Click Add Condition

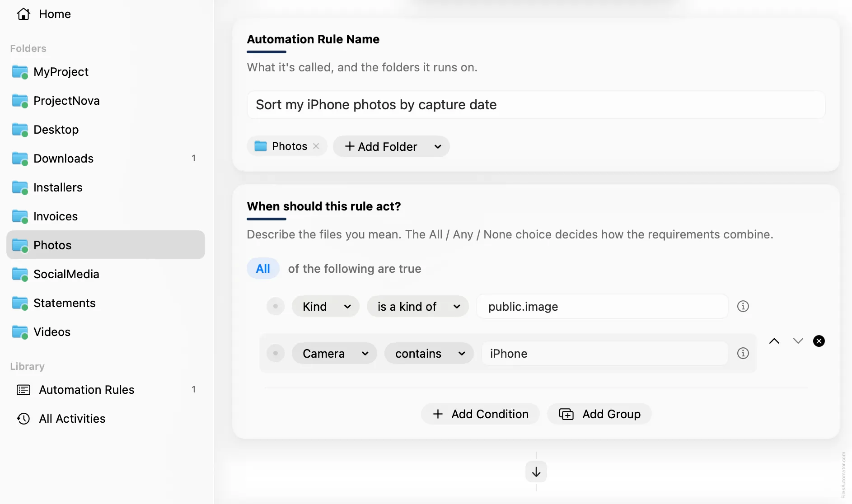point(481,414)
